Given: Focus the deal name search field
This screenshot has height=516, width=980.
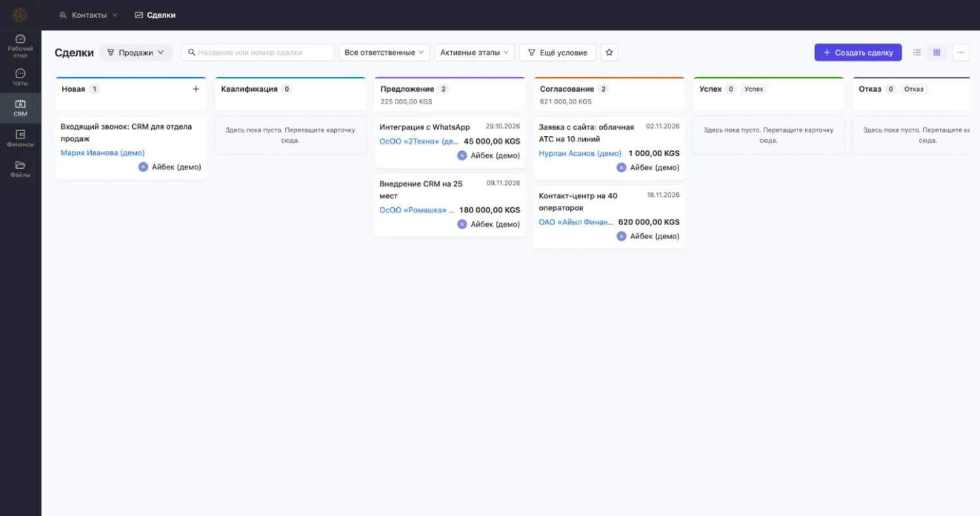Looking at the screenshot, I should (x=257, y=53).
